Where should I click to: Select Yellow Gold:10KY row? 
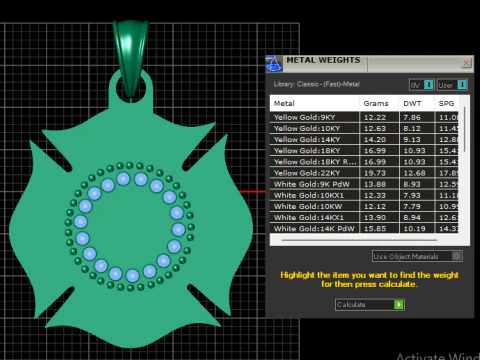[364, 128]
